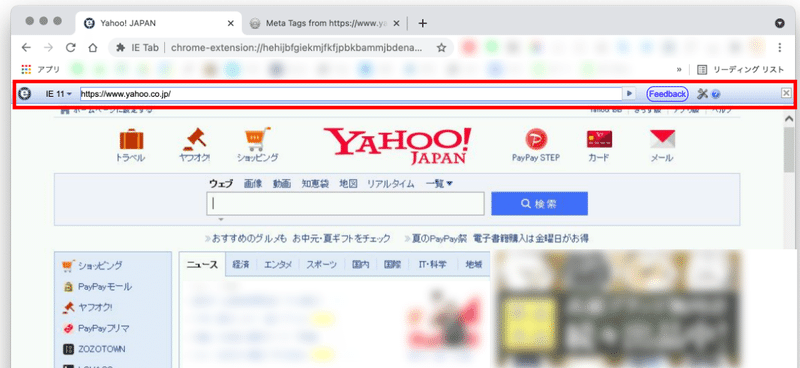Select the エンタメ news tab

tap(278, 264)
